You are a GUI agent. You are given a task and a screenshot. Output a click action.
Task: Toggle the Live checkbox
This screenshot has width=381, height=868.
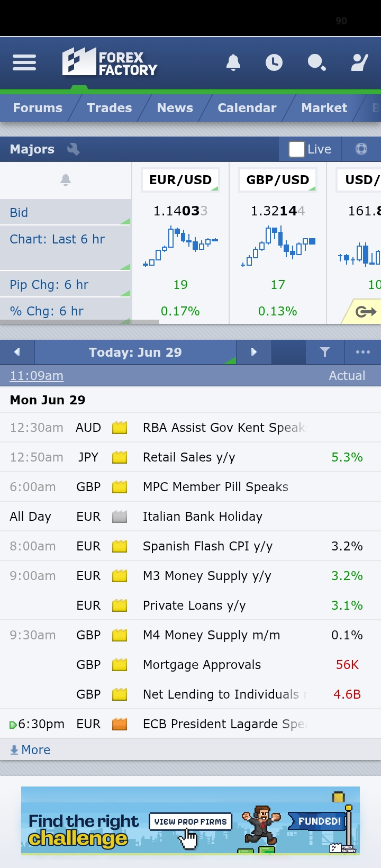tap(297, 149)
